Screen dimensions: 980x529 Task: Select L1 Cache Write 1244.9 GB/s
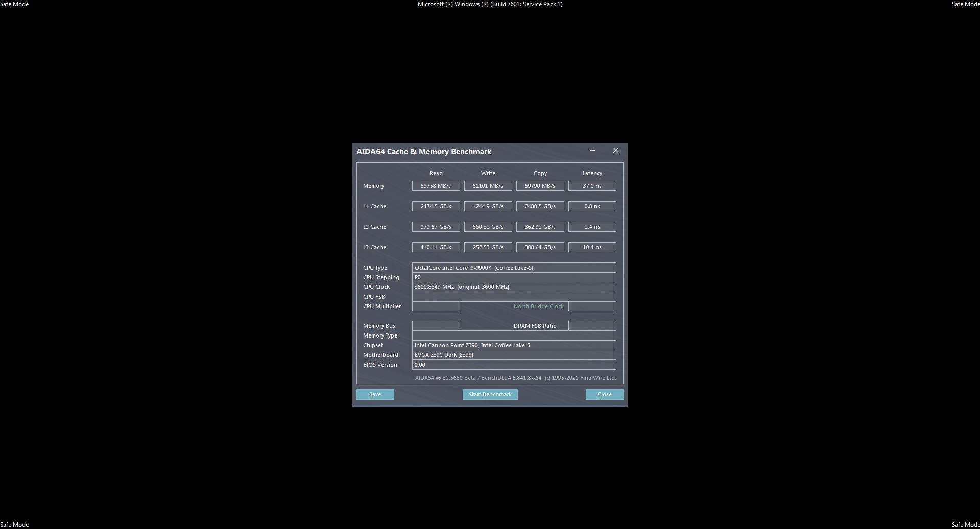pyautogui.click(x=488, y=206)
